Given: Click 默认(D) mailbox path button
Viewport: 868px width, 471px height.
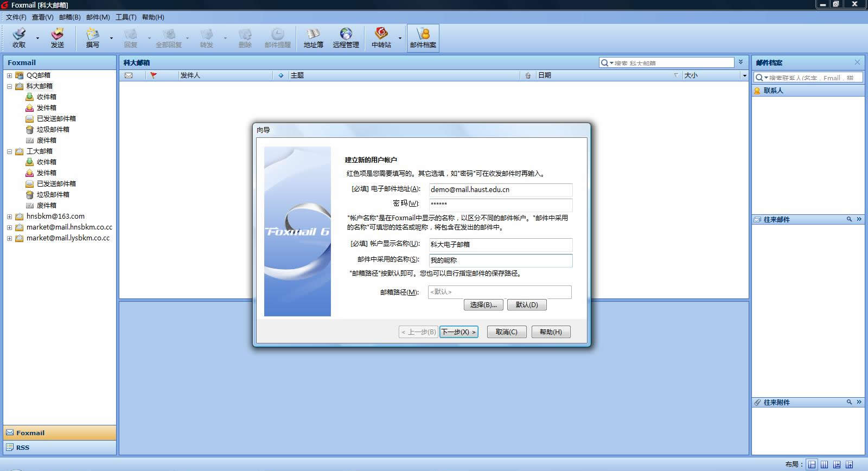Looking at the screenshot, I should 527,304.
